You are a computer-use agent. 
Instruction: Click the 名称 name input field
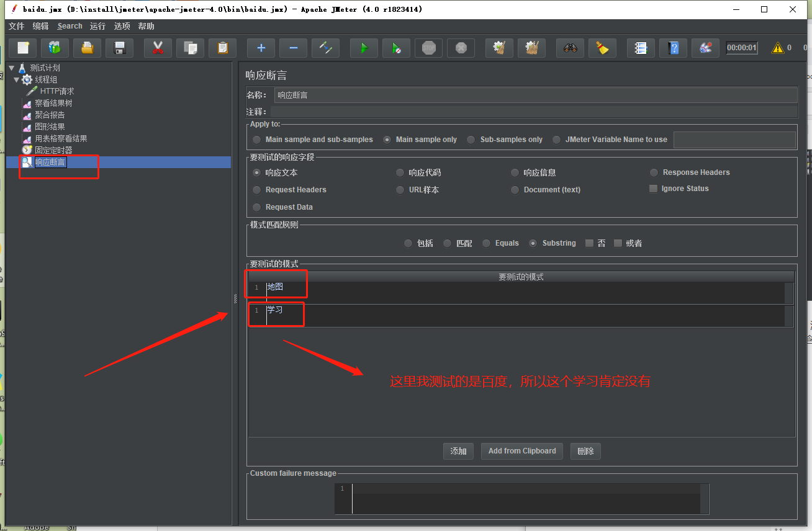[x=536, y=95]
